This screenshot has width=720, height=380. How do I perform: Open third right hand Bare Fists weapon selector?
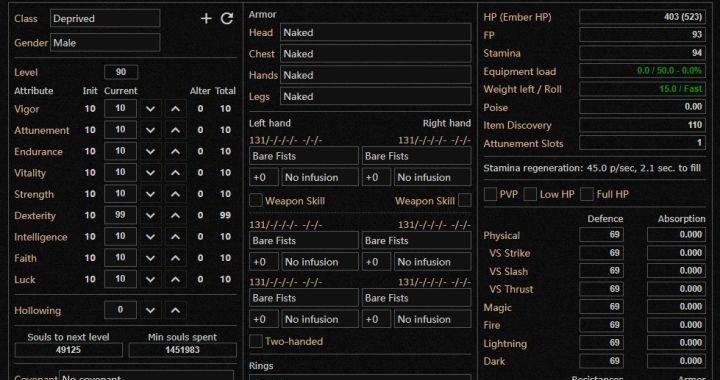[416, 298]
